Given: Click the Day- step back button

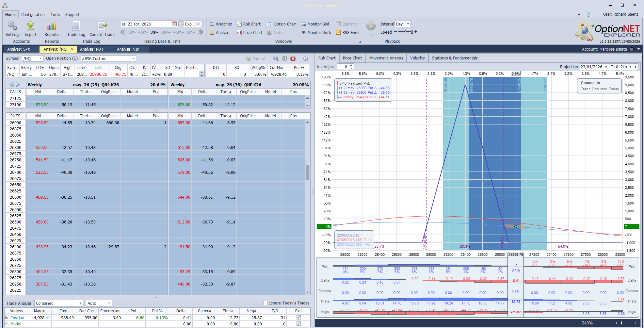Looking at the screenshot, I should pos(154,32).
